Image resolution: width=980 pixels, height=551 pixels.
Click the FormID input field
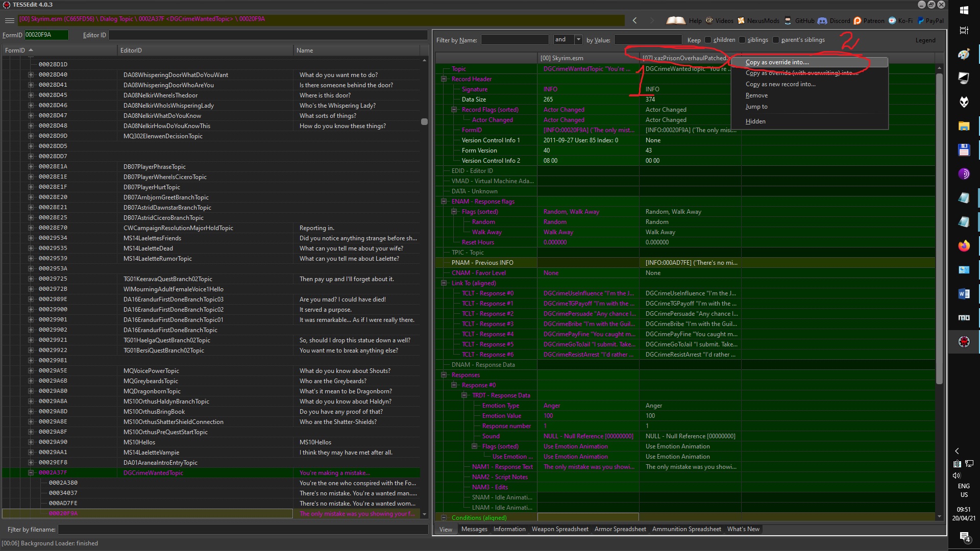(x=46, y=35)
